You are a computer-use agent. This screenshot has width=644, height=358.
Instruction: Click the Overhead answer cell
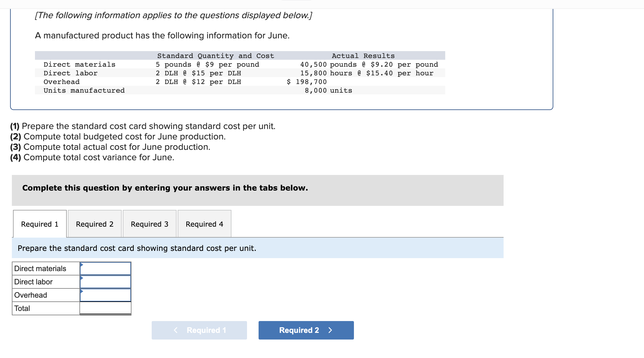coord(107,295)
